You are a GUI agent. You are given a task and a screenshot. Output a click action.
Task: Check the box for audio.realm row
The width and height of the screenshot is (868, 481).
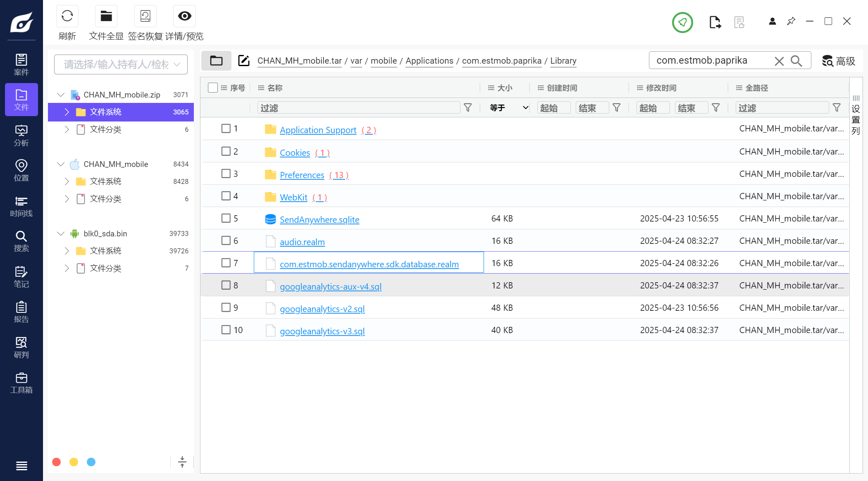(226, 240)
